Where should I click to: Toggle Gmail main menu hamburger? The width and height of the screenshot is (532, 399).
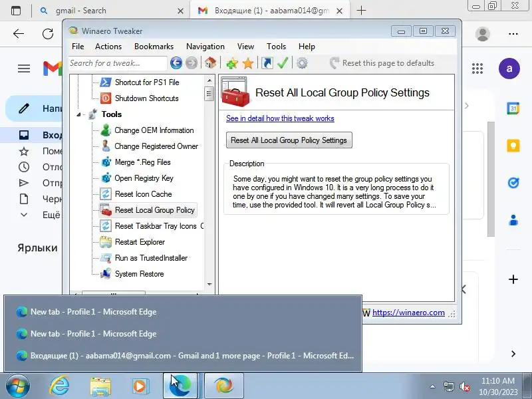click(24, 69)
